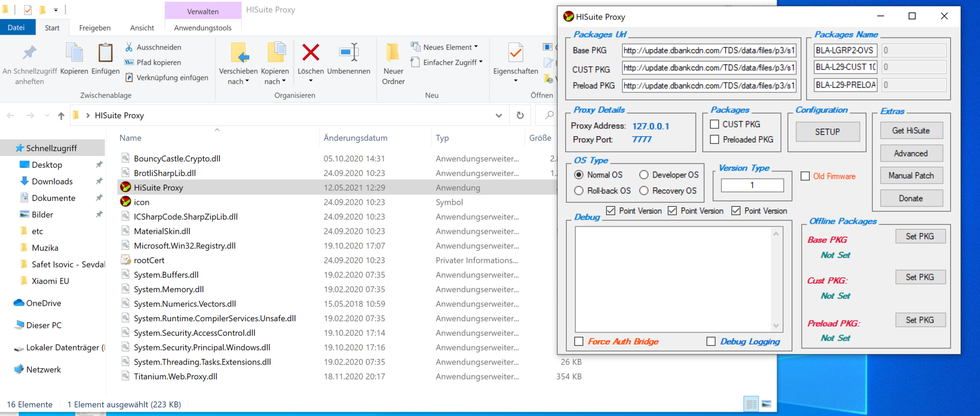Switch to the Freigeben ribbon tab

(x=95, y=28)
